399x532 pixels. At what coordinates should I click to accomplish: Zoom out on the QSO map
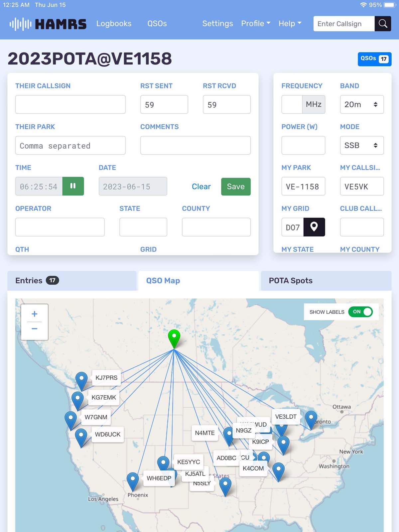click(35, 329)
